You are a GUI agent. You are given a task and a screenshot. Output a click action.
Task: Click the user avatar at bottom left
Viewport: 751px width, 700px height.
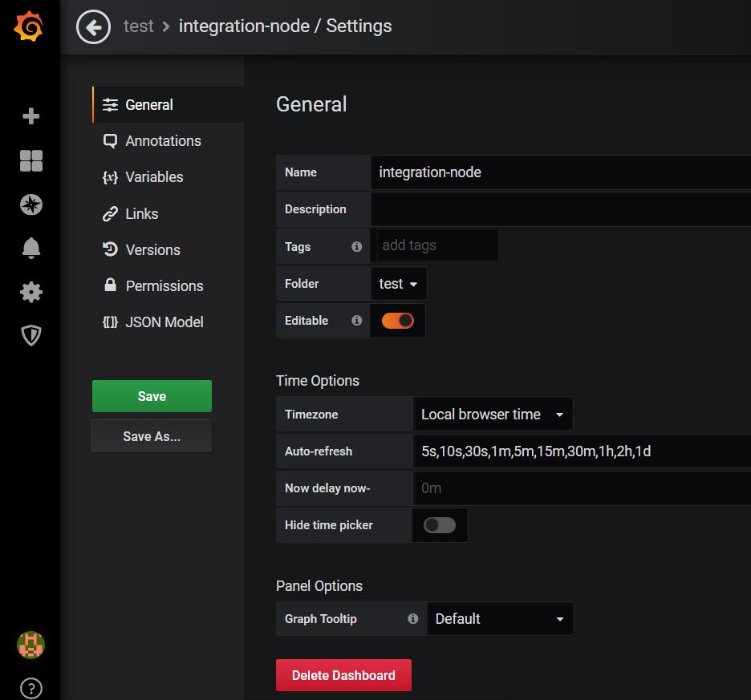click(x=30, y=645)
